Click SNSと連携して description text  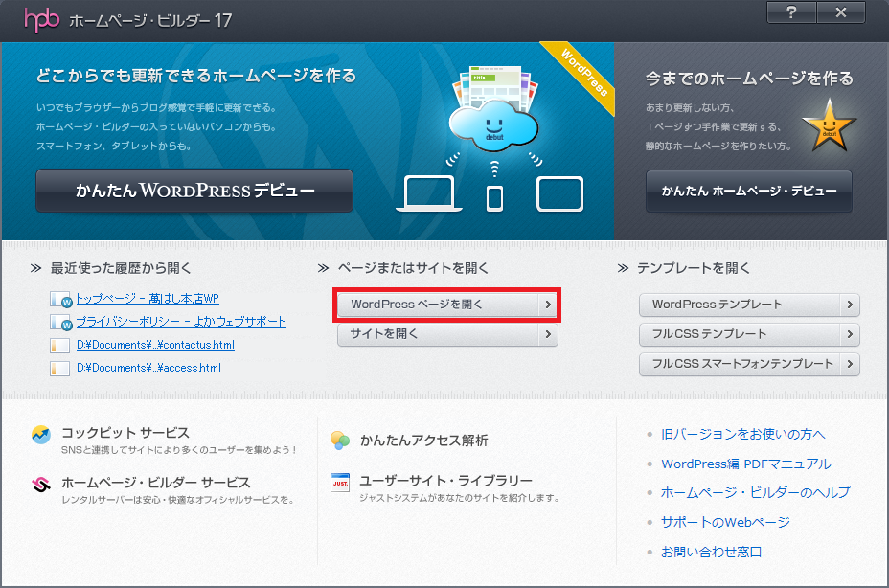(179, 450)
